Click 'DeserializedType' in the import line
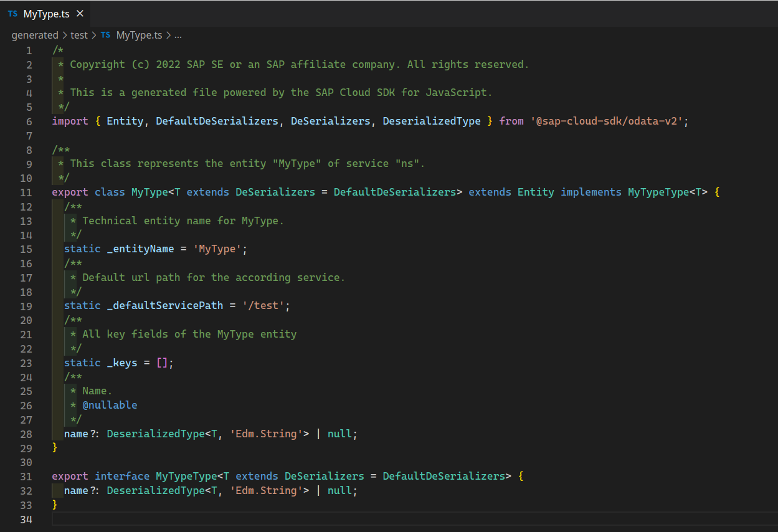 click(432, 121)
